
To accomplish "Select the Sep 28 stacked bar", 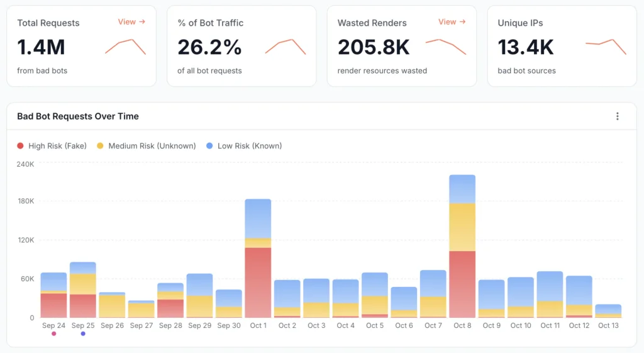I will point(170,300).
